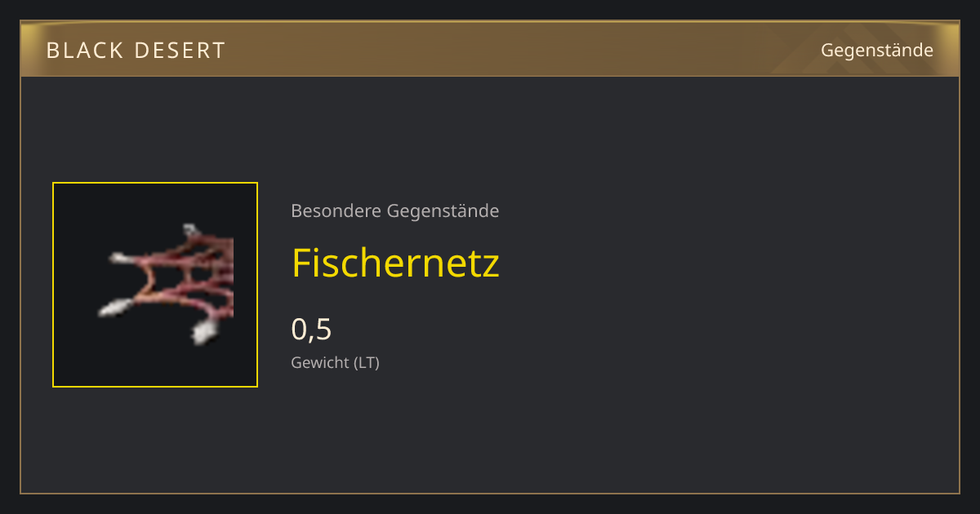Click the golden header banner center

(490, 49)
